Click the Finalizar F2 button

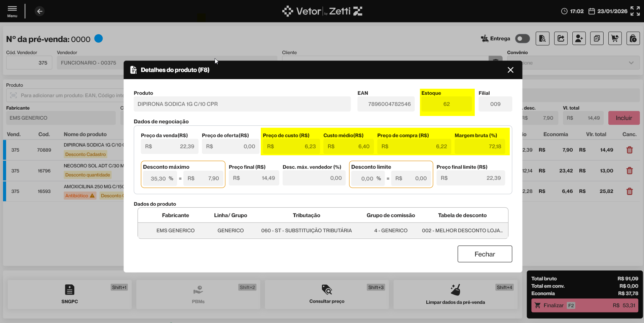[585, 306]
